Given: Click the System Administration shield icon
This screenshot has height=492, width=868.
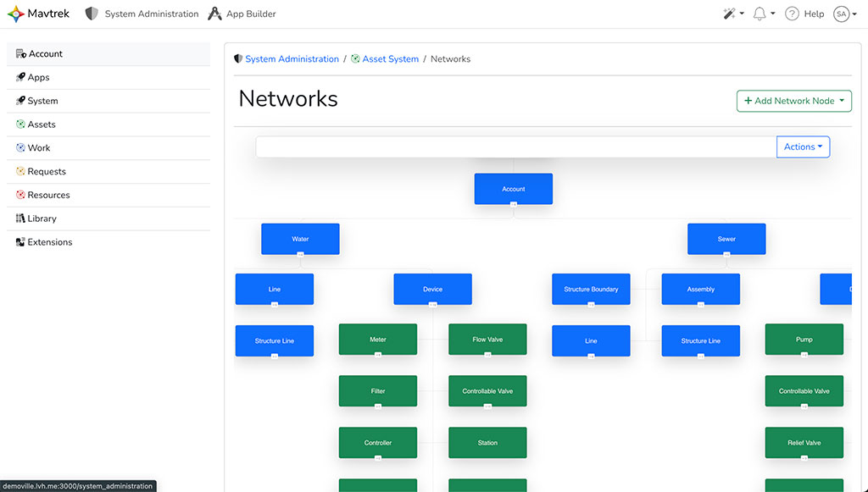Looking at the screenshot, I should (92, 14).
